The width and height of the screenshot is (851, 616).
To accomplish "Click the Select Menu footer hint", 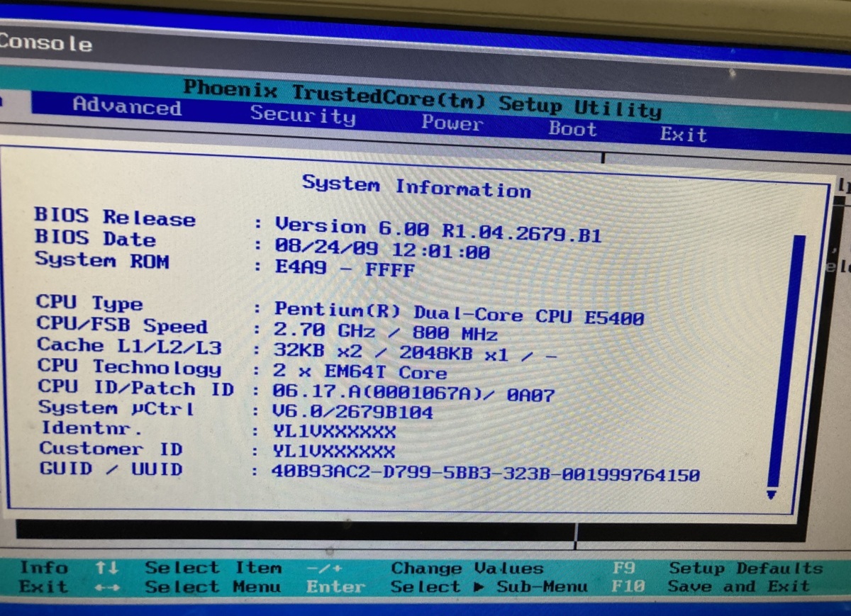I will (213, 587).
